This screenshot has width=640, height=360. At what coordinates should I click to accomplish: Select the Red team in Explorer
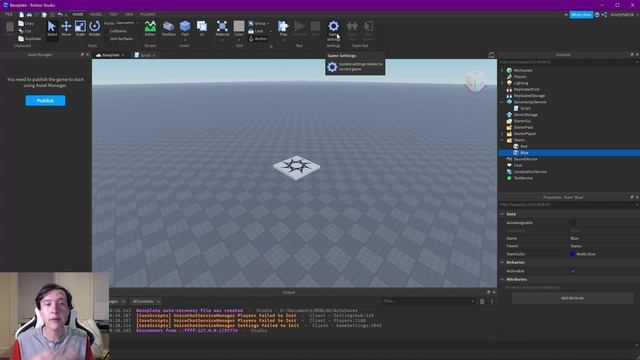pos(524,146)
